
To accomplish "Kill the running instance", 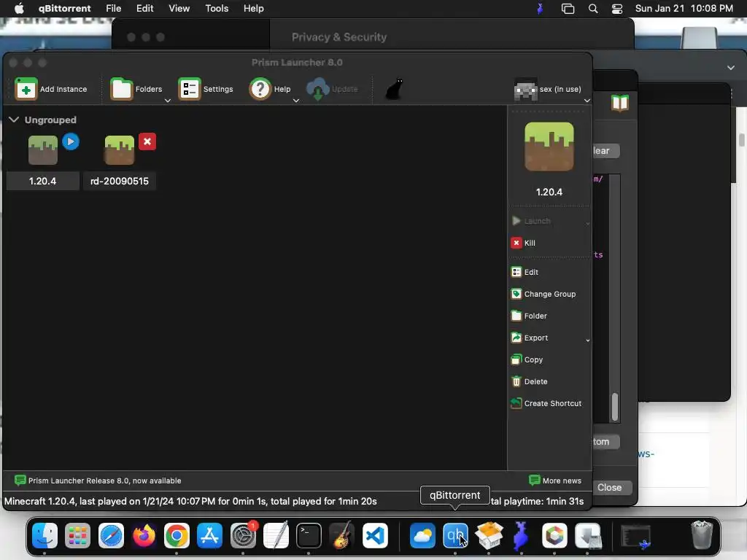I will click(x=524, y=243).
